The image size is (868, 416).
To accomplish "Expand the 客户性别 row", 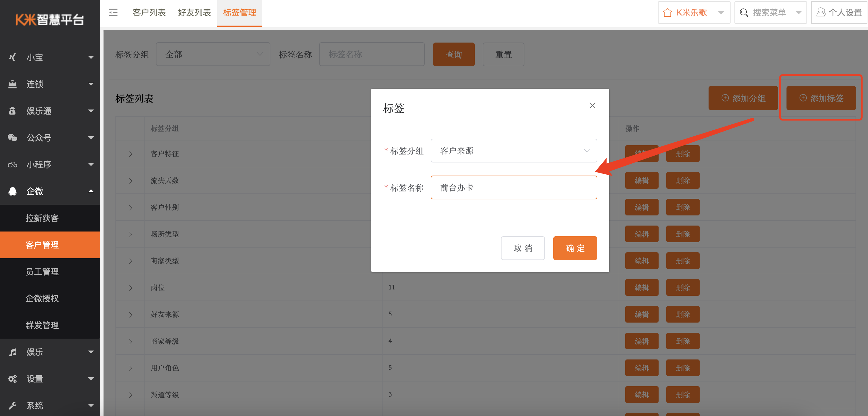I will coord(130,208).
